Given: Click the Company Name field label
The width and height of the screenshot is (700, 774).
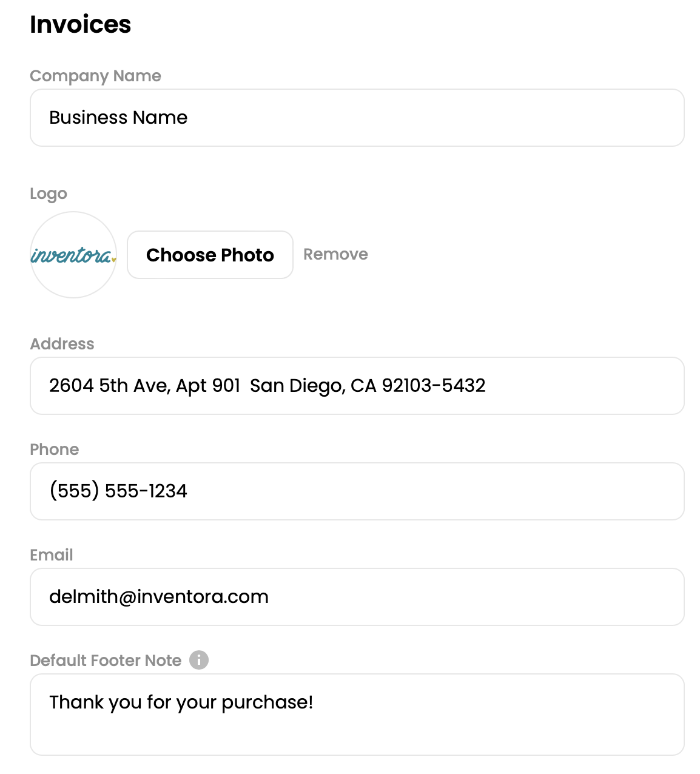Looking at the screenshot, I should 95,76.
